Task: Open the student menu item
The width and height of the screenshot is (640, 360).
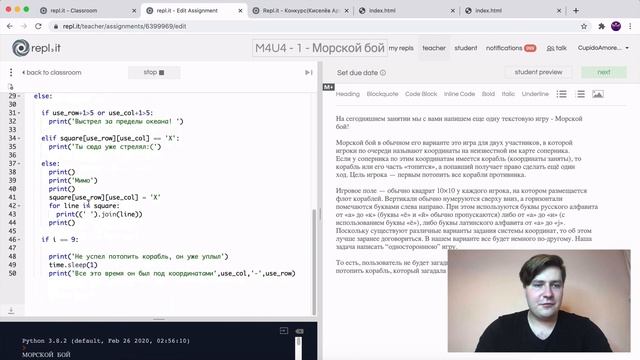Action: coord(466,48)
